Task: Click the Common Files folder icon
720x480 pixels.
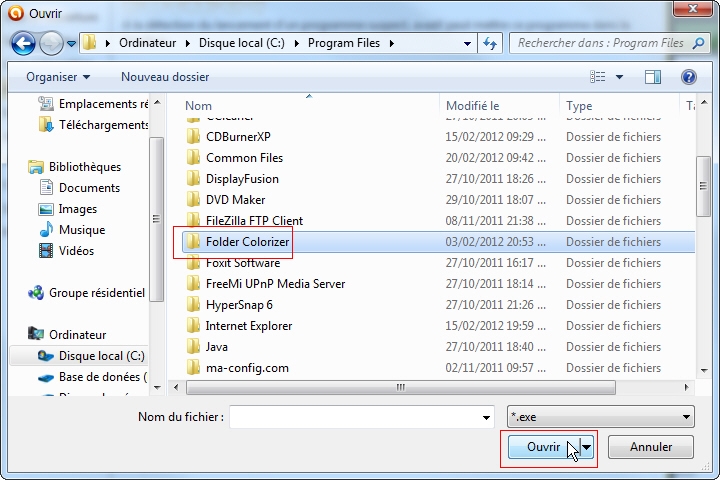Action: point(193,158)
